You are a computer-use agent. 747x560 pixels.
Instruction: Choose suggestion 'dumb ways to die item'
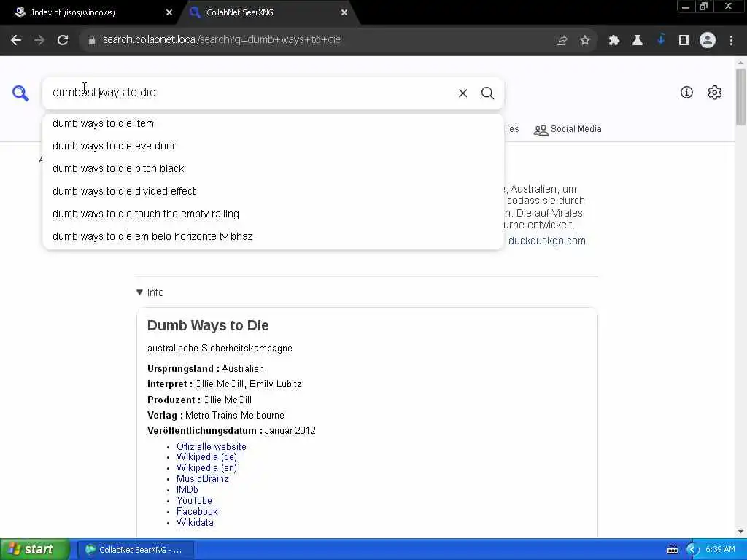[274, 123]
